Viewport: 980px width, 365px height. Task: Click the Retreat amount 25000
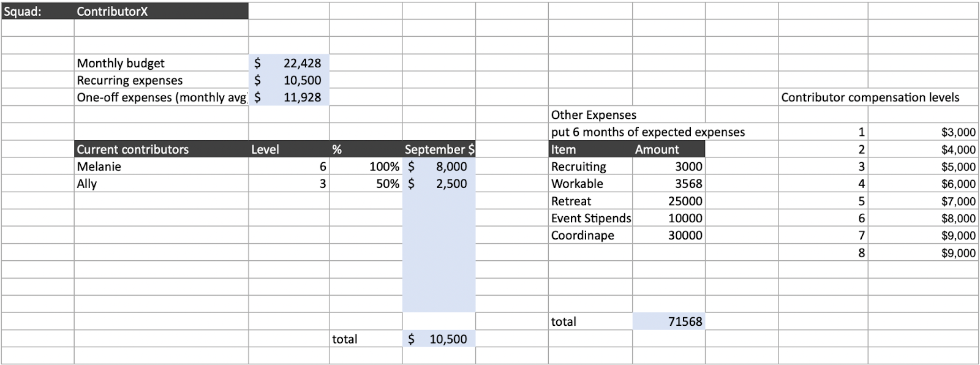click(669, 201)
